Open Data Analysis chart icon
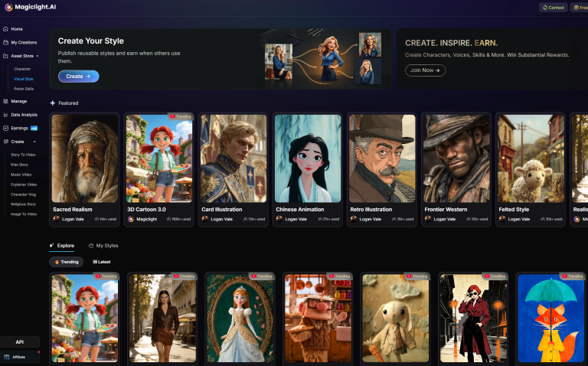 5,115
